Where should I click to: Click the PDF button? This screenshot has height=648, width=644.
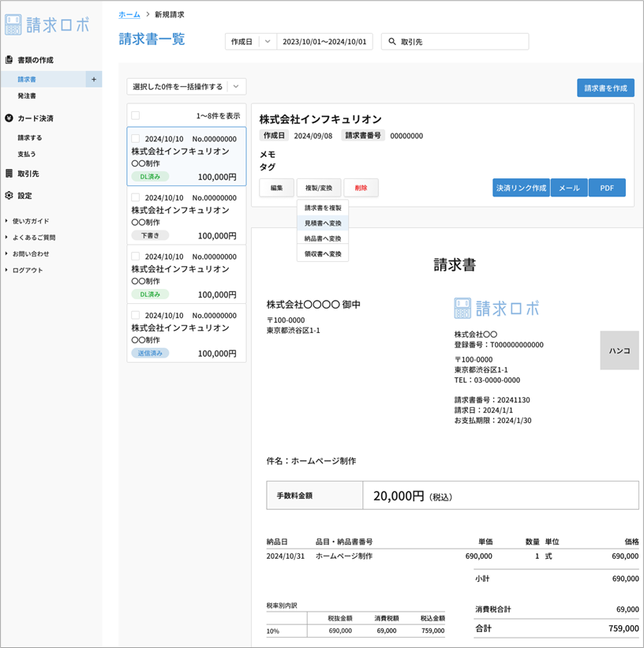click(x=607, y=188)
